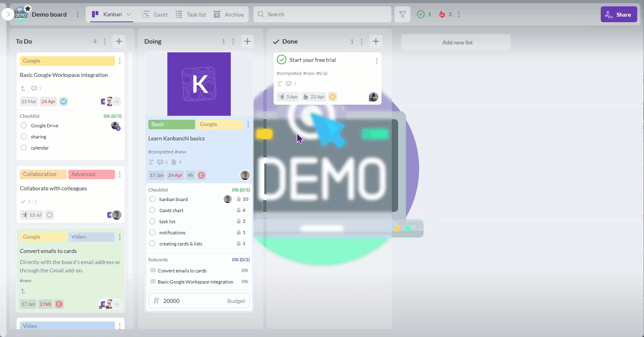Click the 13 Jul start date badge
Image resolution: width=644 pixels, height=337 pixels.
[32, 215]
